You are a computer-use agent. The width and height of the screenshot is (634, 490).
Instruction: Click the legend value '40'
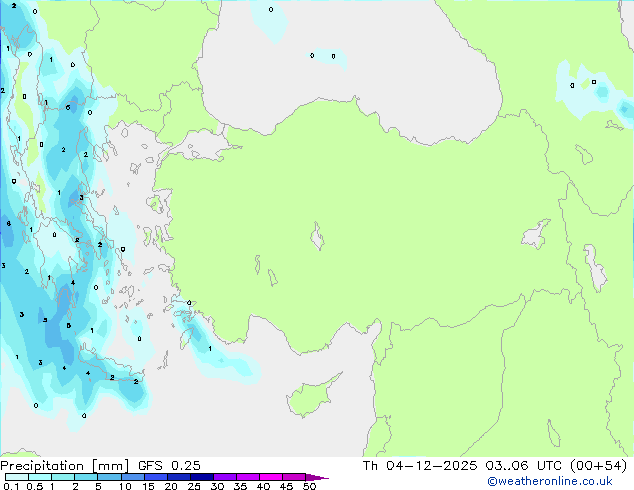tap(263, 486)
